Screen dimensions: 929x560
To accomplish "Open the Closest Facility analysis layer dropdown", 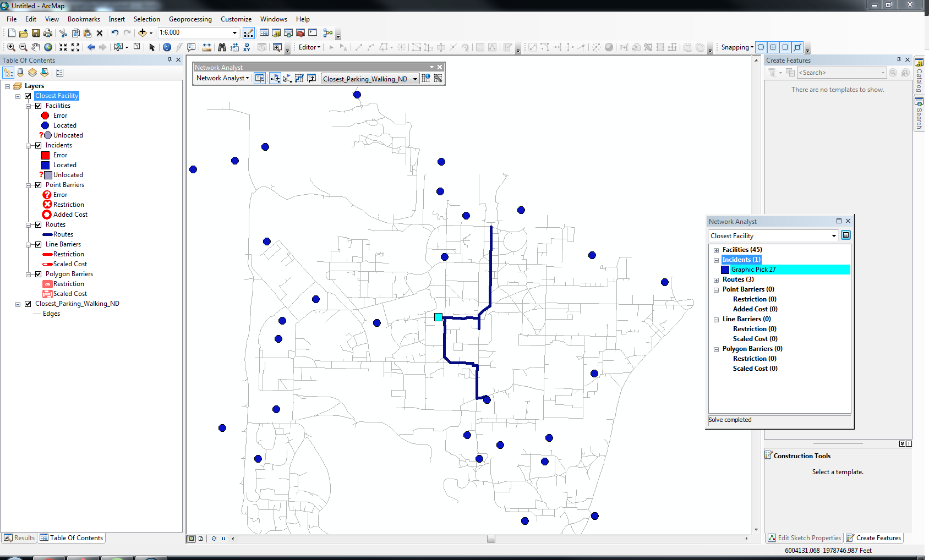I will tap(834, 236).
